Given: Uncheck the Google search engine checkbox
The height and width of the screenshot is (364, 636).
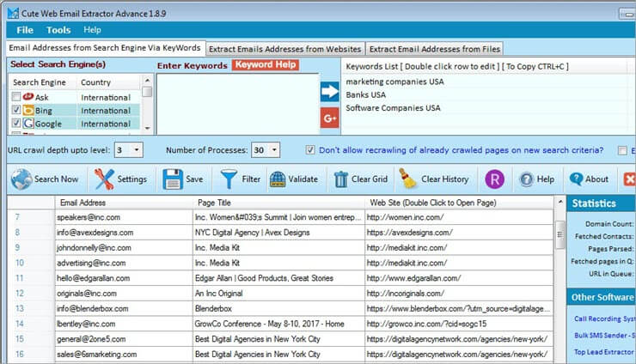Looking at the screenshot, I should tap(15, 123).
